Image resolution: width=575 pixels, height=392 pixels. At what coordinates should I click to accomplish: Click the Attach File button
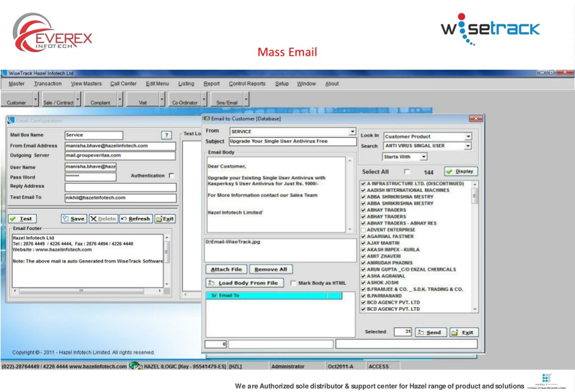pos(226,269)
